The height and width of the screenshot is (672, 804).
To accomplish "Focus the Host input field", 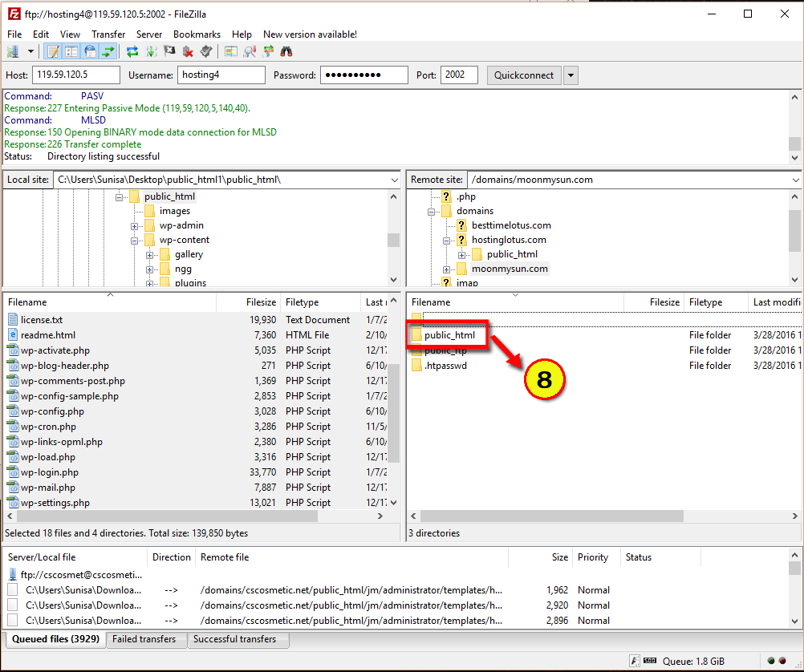I will (76, 75).
